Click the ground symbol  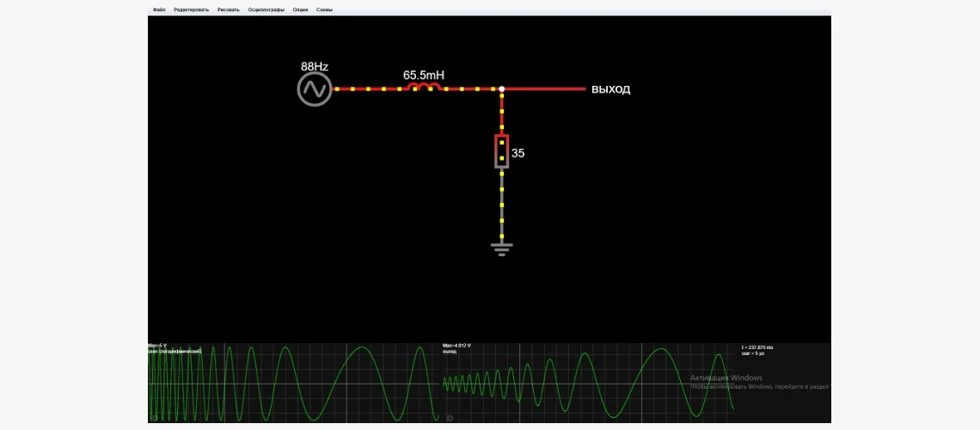(502, 249)
